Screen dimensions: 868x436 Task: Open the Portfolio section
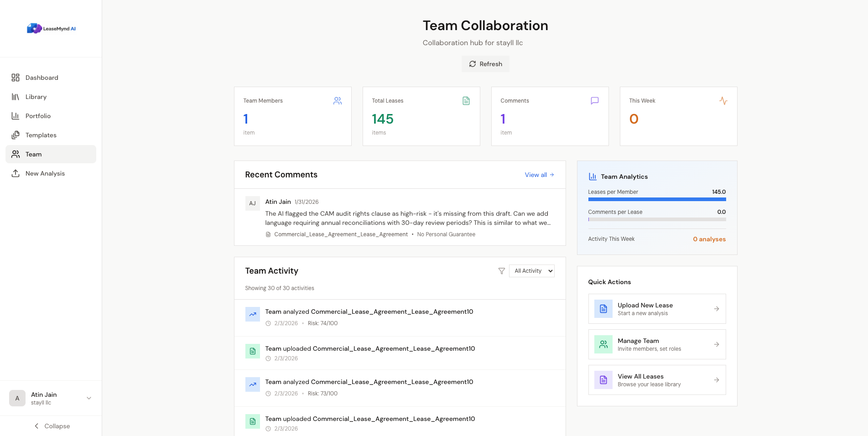click(38, 116)
